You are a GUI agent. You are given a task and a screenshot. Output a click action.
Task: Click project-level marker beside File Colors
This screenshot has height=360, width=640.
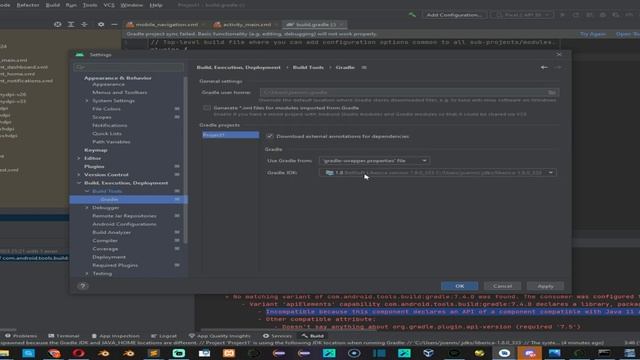[x=177, y=109]
